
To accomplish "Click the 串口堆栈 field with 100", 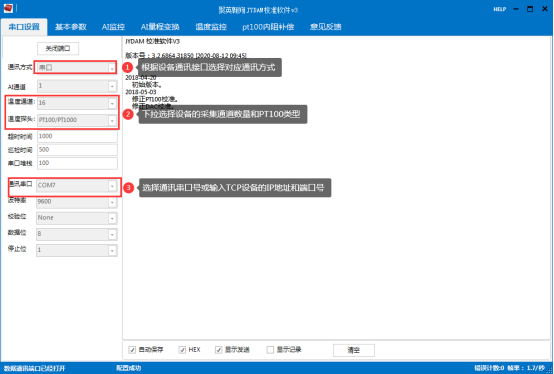I will (x=77, y=163).
